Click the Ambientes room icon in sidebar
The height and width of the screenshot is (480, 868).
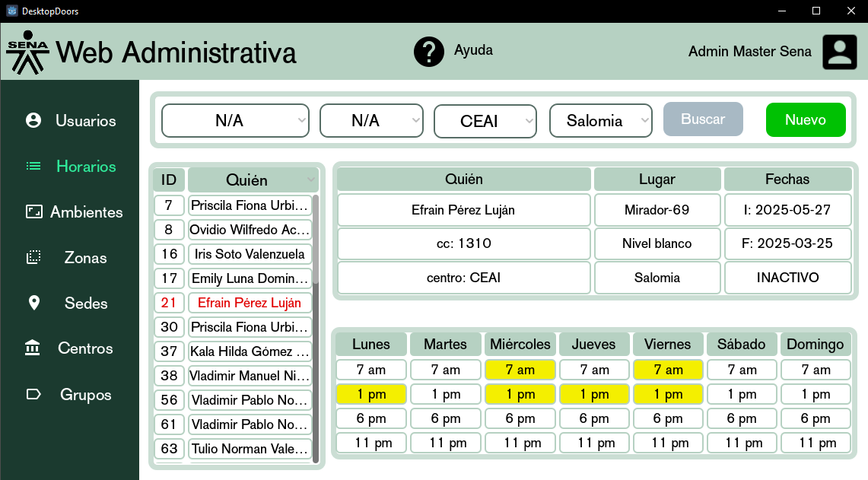click(33, 211)
